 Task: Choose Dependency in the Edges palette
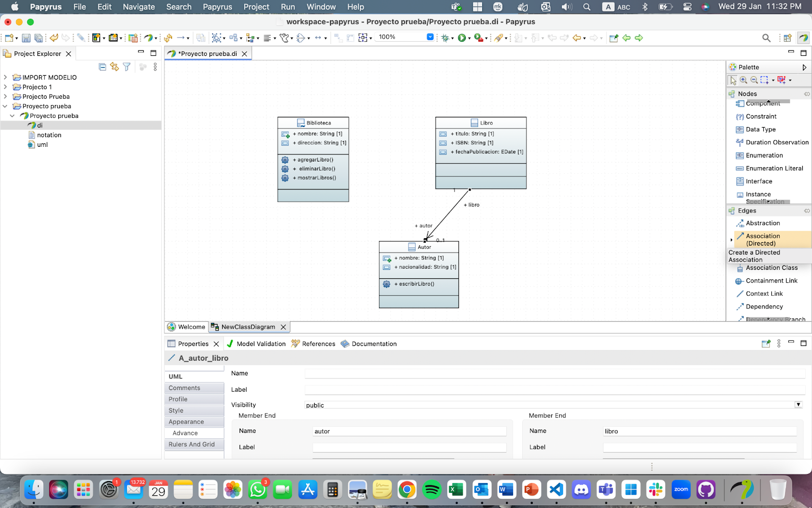point(764,307)
